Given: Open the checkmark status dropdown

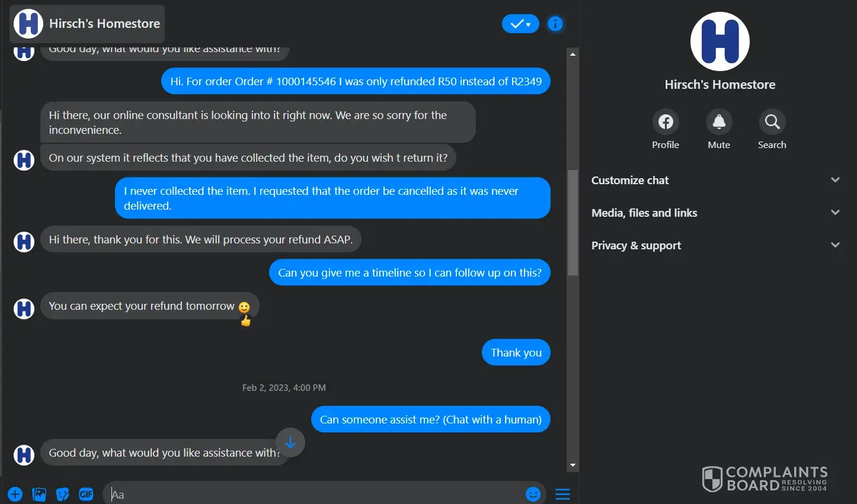Looking at the screenshot, I should [x=520, y=24].
